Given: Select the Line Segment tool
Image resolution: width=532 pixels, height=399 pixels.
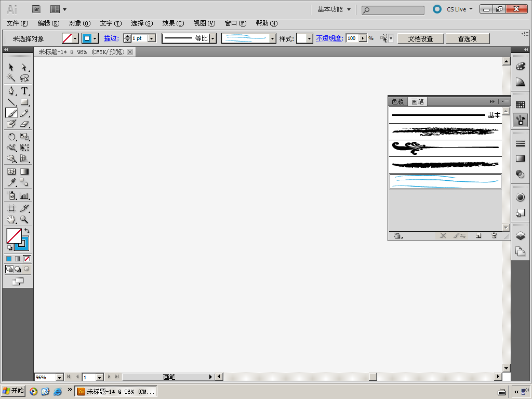Looking at the screenshot, I should [11, 102].
